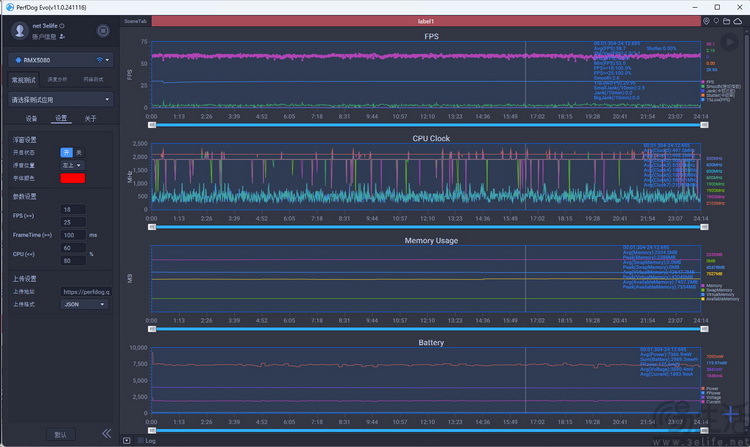Toggle the Memory legend entry
750x447 pixels.
(712, 286)
